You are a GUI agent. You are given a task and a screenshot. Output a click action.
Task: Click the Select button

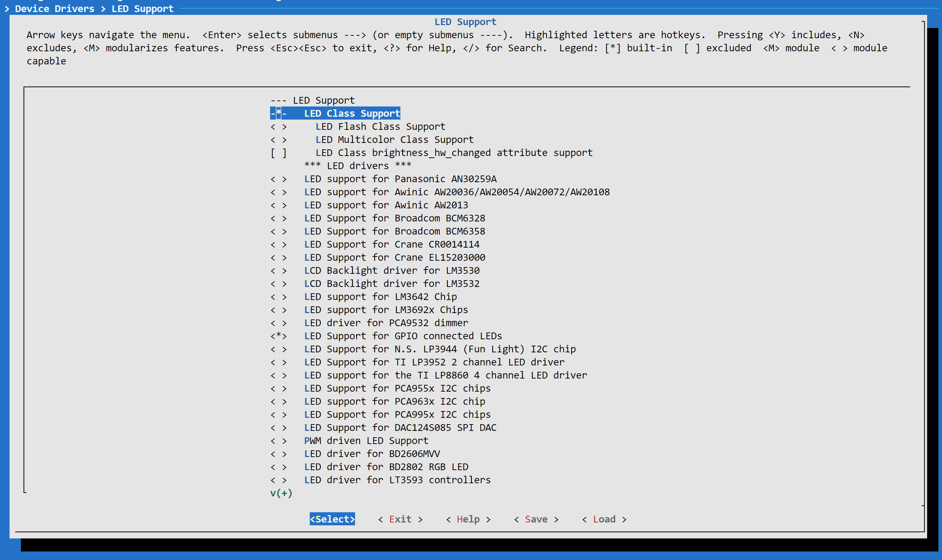(332, 519)
